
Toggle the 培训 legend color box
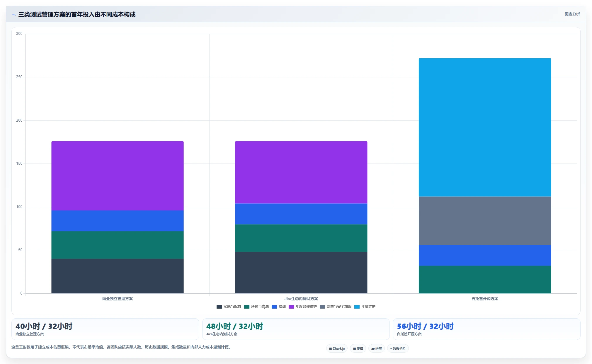pos(274,307)
